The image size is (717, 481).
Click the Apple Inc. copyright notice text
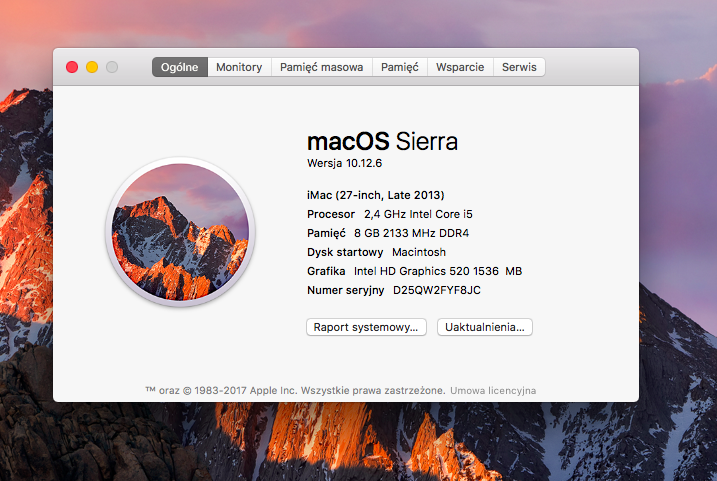coord(295,391)
